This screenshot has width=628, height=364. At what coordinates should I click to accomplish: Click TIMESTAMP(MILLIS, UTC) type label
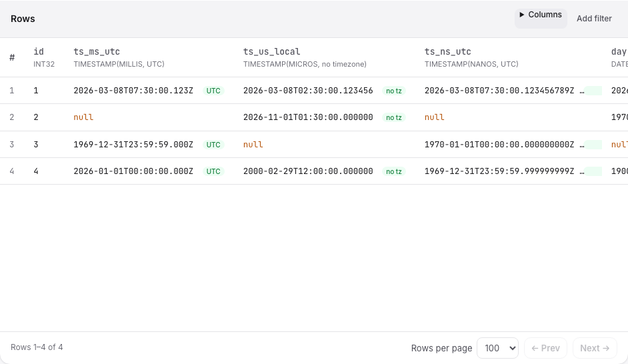[x=119, y=64]
